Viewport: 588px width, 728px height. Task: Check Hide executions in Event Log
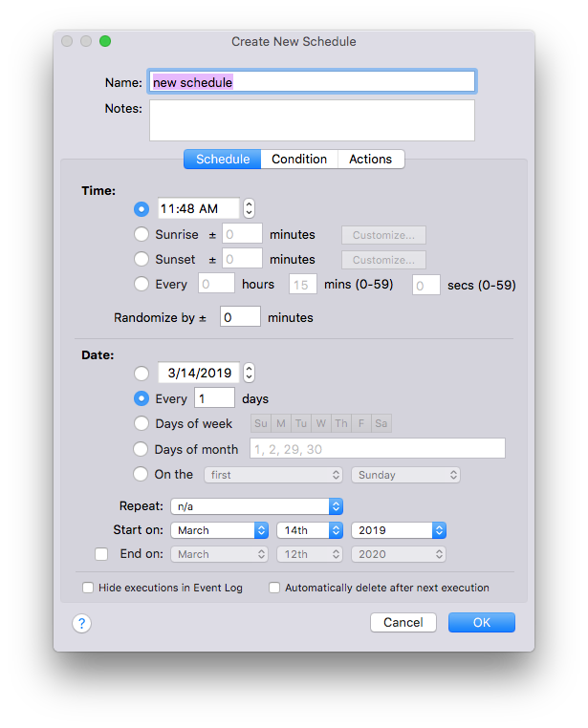(x=88, y=588)
